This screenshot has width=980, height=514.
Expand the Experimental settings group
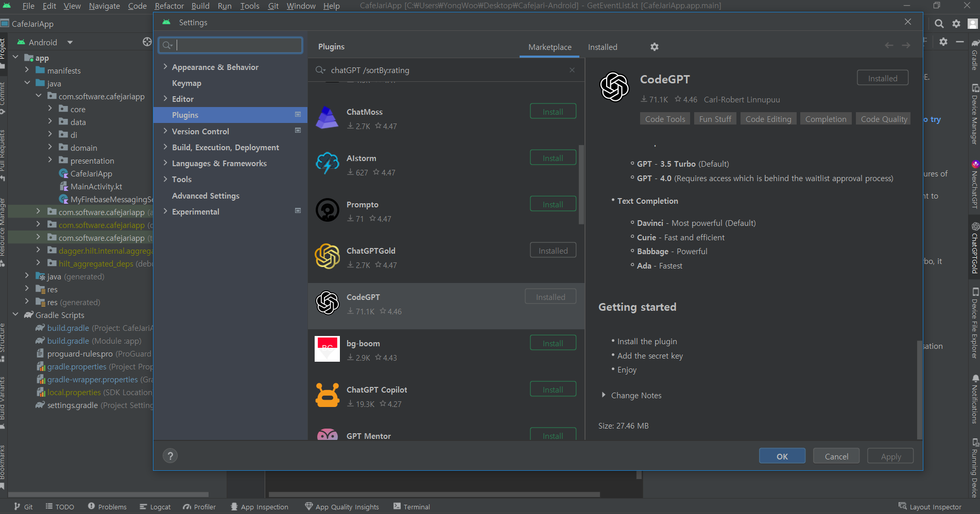coord(165,211)
